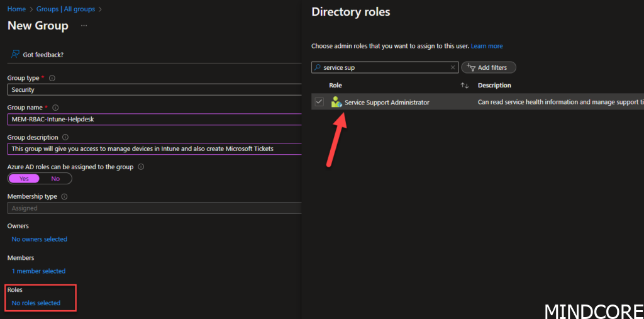Click the role search box containing service sup
644x319 pixels.
385,67
